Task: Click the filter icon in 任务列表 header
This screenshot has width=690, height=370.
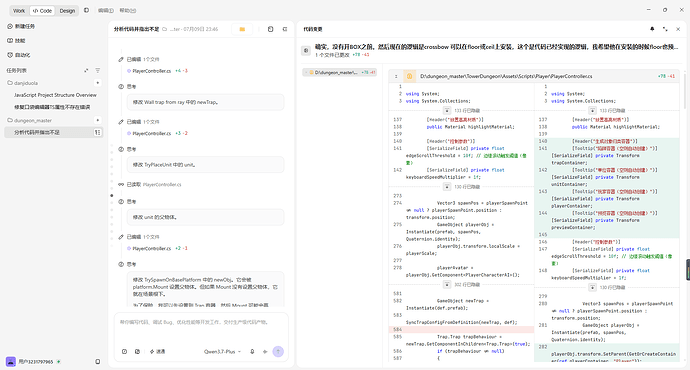Action: pos(98,70)
